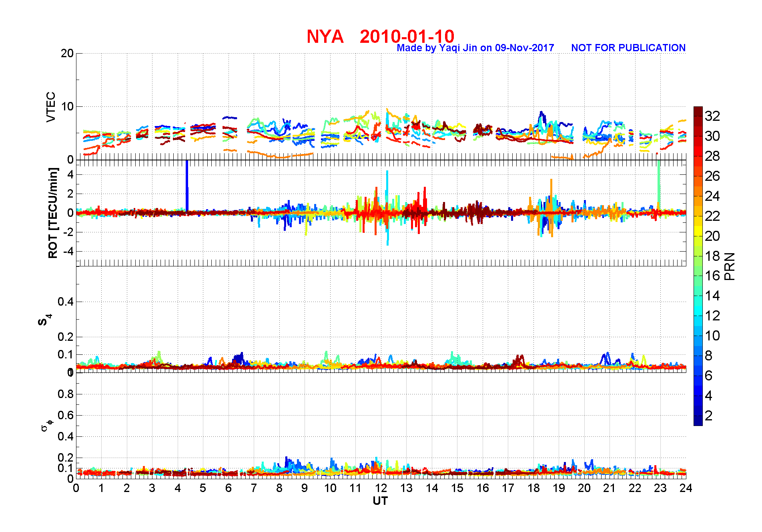Click the S4 axis tick label 0.4
Screen dimensions: 762x532
(x=66, y=302)
